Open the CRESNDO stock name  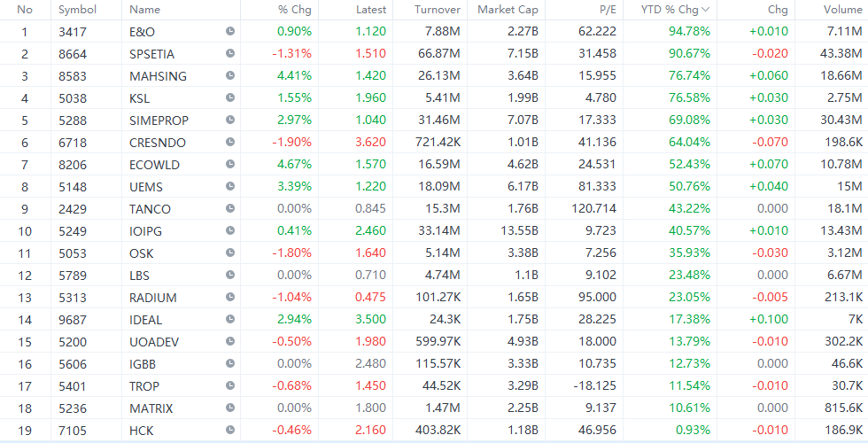[158, 143]
